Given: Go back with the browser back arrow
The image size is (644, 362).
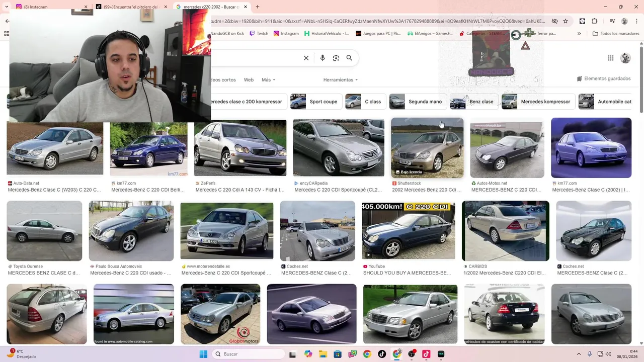Looking at the screenshot, I should click(7, 21).
